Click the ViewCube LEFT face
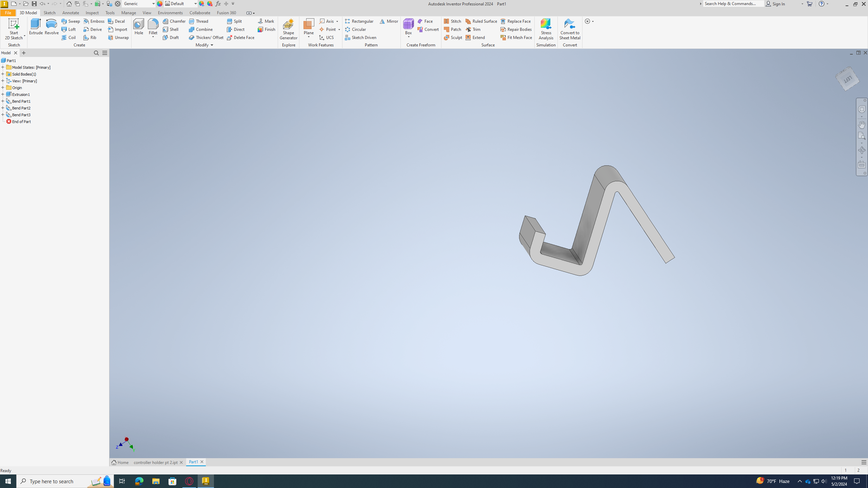This screenshot has height=488, width=868. coord(847,79)
